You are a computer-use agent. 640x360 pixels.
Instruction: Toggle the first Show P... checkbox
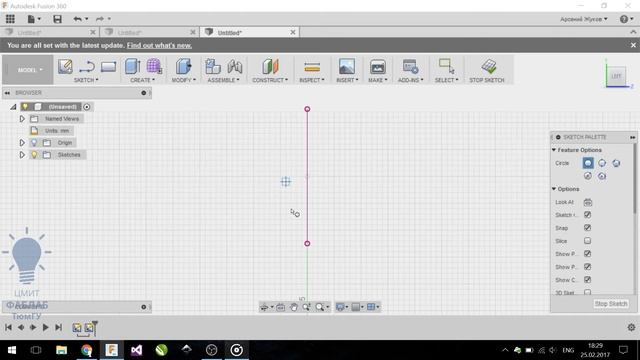(x=587, y=254)
